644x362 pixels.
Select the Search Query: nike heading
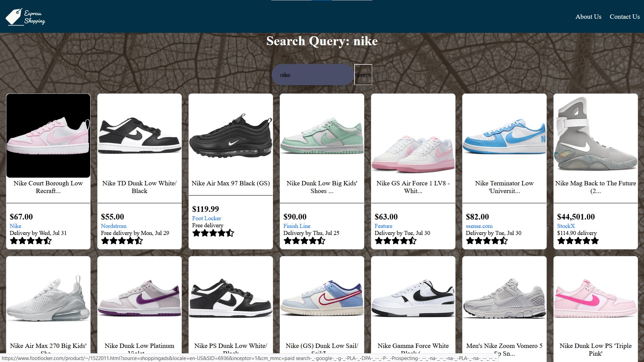click(x=322, y=41)
